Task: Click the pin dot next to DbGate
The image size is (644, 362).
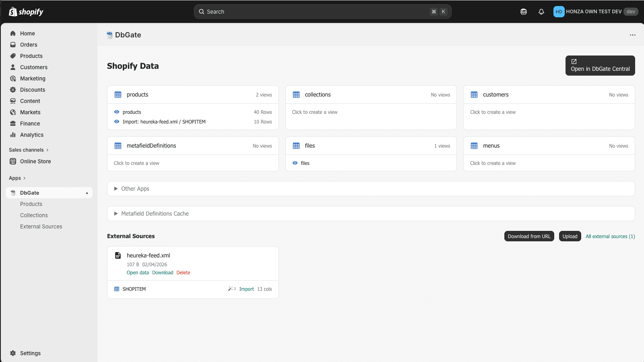Action: pos(87,193)
